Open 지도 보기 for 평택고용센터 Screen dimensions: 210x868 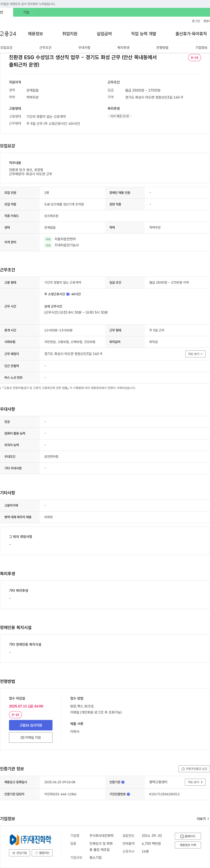[x=195, y=782]
